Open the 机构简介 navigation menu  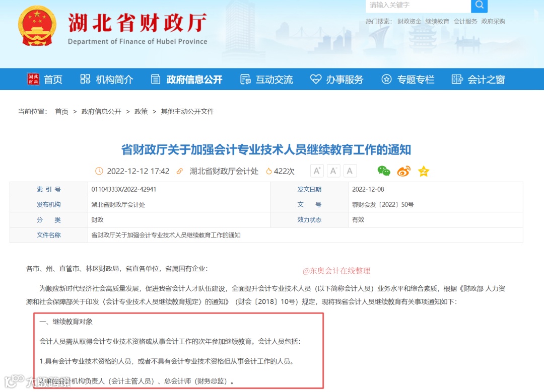[114, 80]
